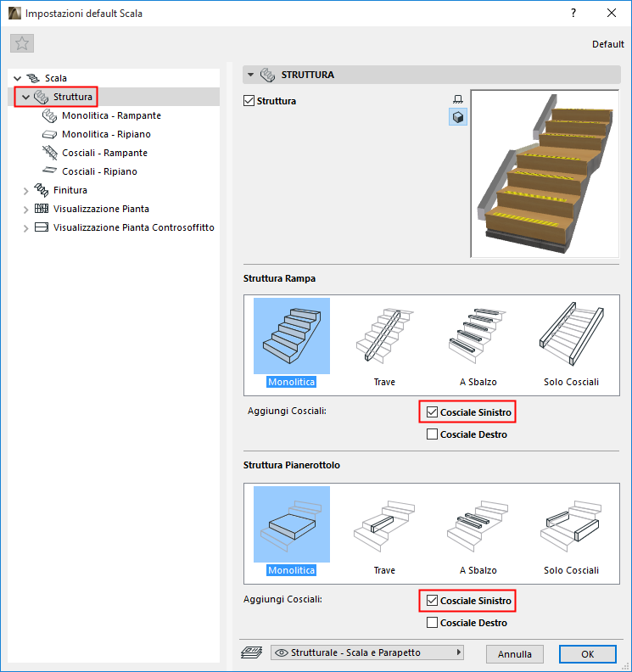
Task: Enable landing Cosciale Destro
Action: point(432,623)
